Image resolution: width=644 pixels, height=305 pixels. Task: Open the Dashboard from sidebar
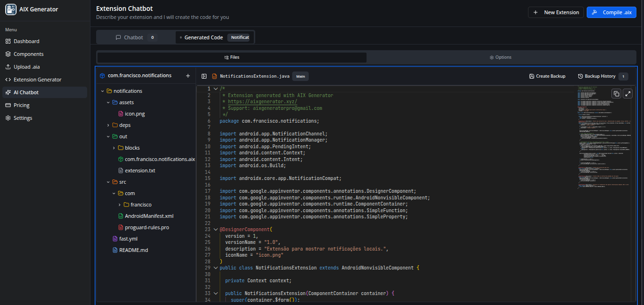[x=26, y=41]
